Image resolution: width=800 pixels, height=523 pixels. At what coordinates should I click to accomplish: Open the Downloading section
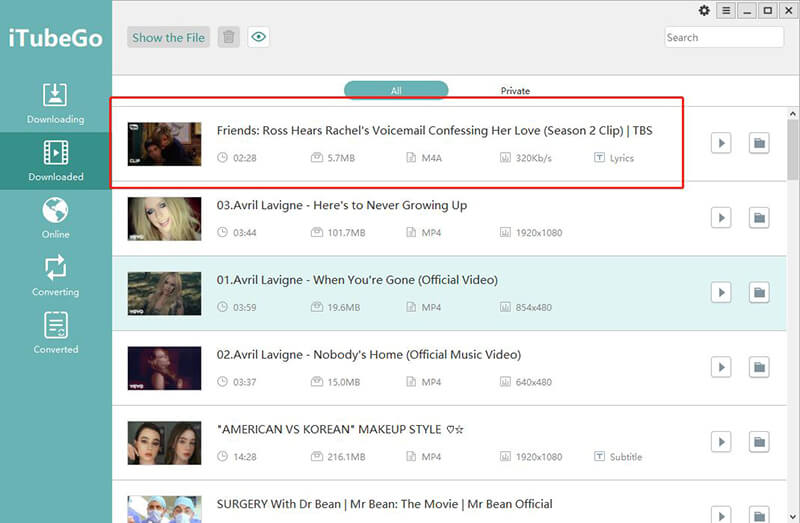[56, 104]
